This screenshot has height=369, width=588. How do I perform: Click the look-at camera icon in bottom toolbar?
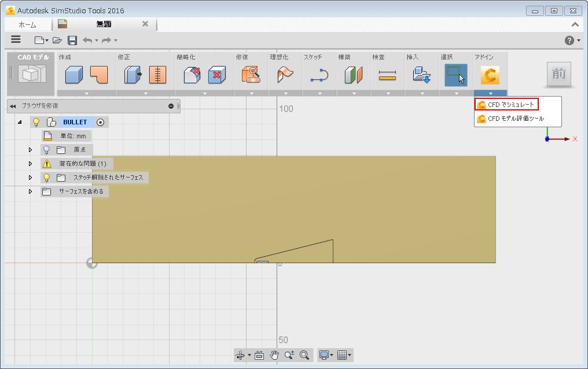(259, 355)
